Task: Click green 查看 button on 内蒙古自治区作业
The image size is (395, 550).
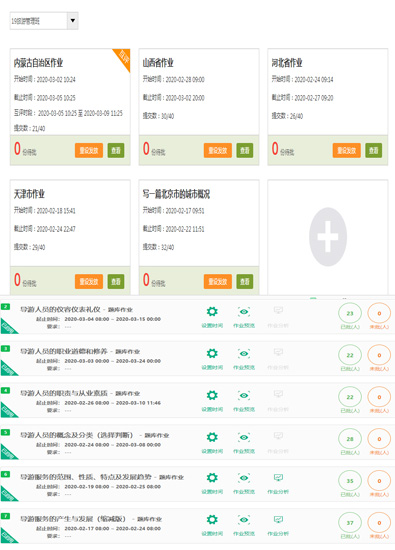Action: [x=116, y=150]
